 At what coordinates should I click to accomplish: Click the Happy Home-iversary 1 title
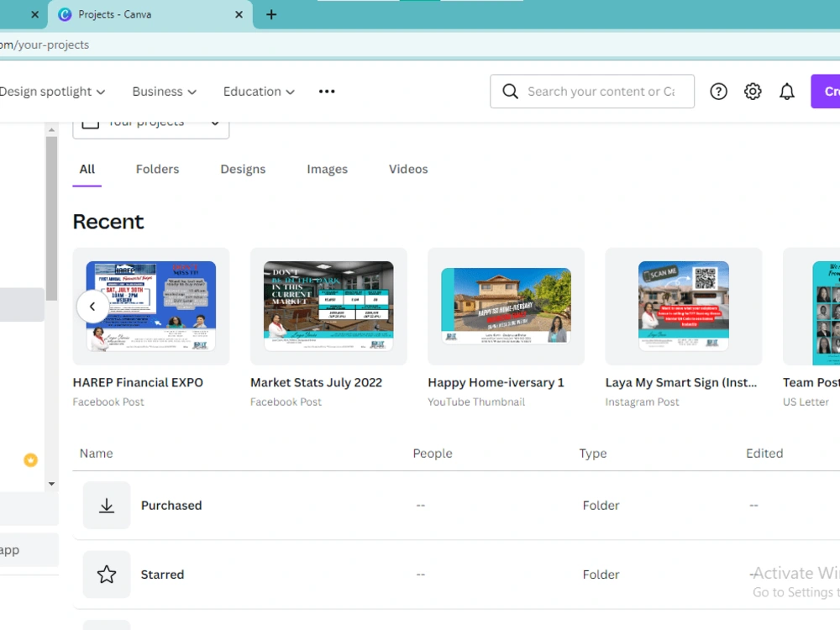(496, 382)
